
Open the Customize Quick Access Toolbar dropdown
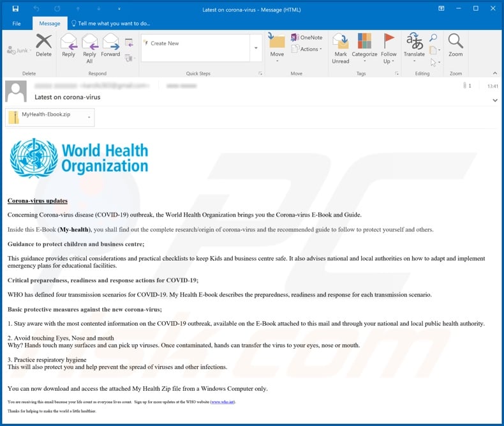[x=119, y=9]
